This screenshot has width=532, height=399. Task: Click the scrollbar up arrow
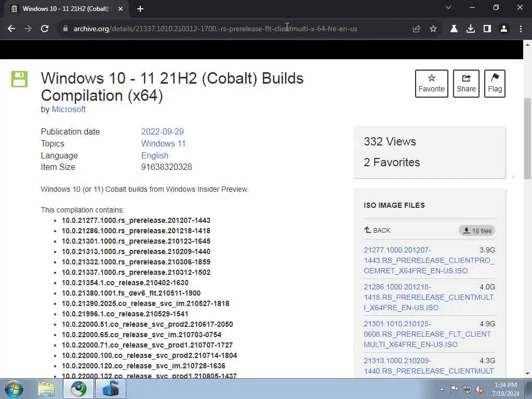click(528, 45)
